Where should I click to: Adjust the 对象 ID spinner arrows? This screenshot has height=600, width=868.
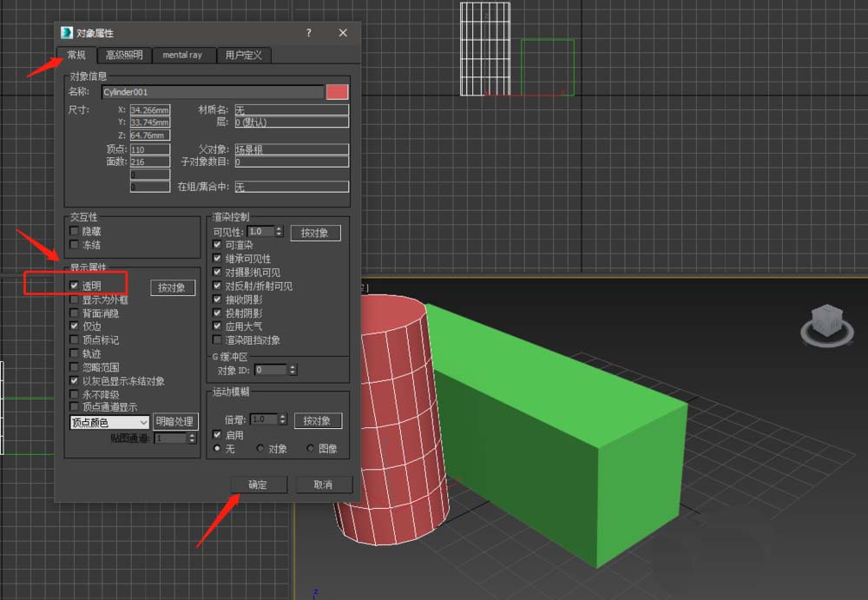click(293, 370)
